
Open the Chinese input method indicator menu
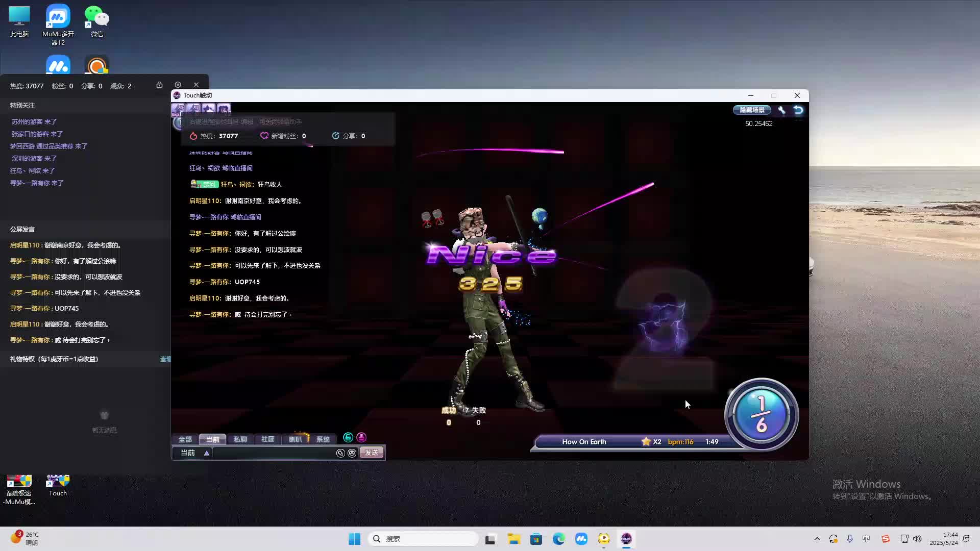866,539
